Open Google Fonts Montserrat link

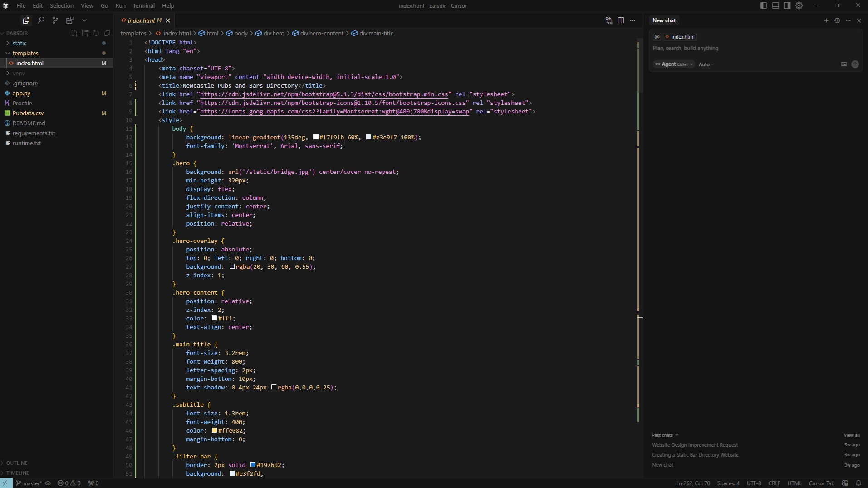click(334, 111)
